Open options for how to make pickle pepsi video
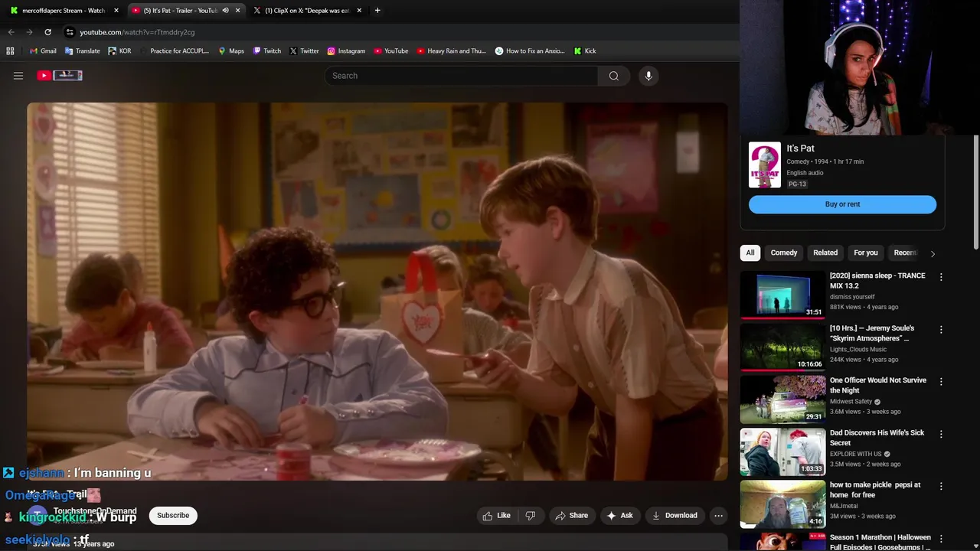980x551 pixels. pyautogui.click(x=941, y=486)
